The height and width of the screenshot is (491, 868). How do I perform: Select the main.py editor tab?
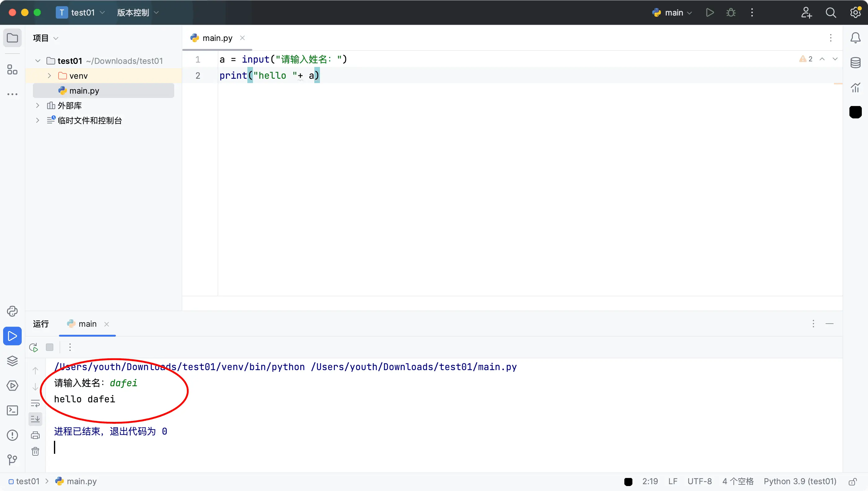[217, 38]
